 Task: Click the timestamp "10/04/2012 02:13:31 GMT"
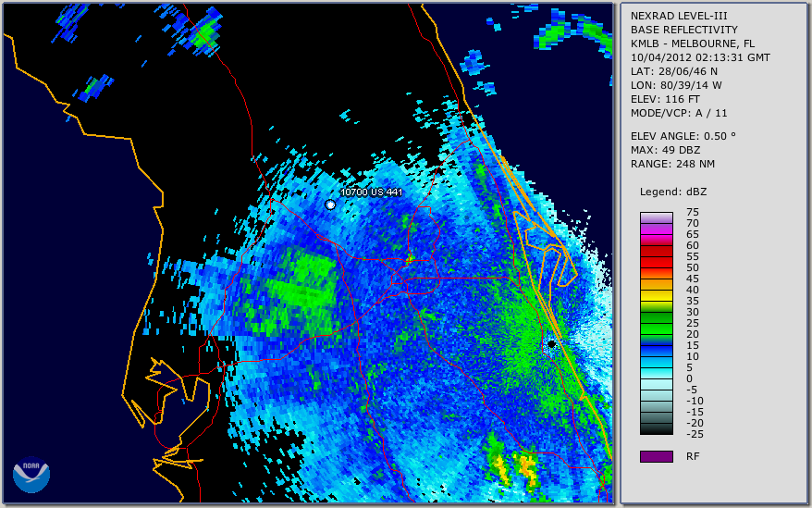(x=700, y=57)
